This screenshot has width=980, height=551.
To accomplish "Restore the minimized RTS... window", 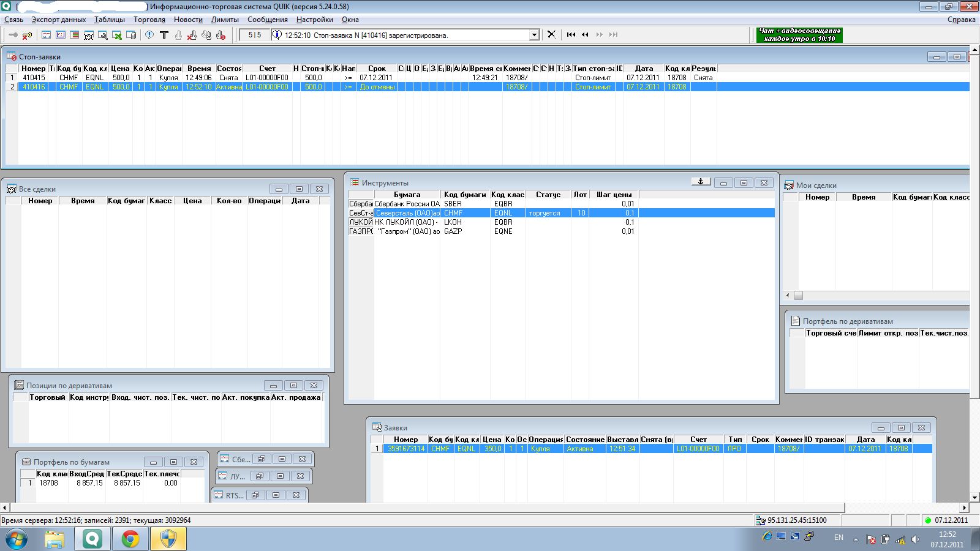I will point(255,495).
